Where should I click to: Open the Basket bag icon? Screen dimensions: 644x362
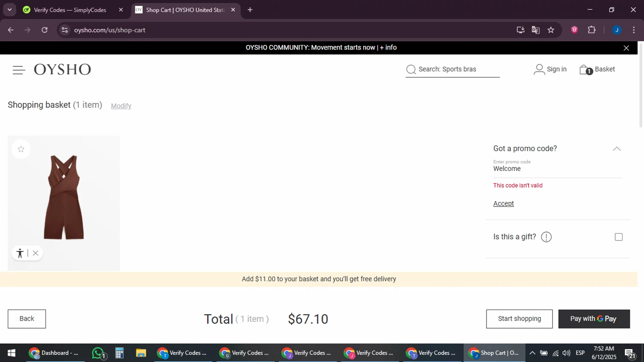pos(585,70)
